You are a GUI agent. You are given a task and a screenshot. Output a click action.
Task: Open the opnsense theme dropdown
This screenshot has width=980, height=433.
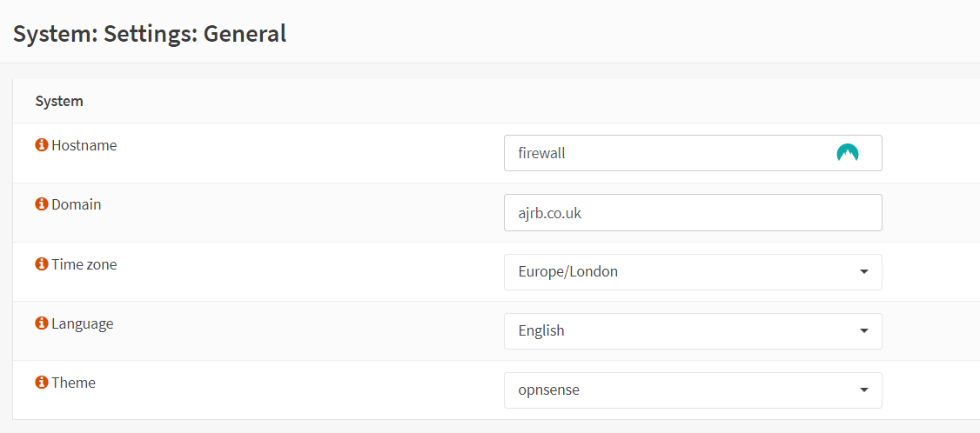pos(693,390)
